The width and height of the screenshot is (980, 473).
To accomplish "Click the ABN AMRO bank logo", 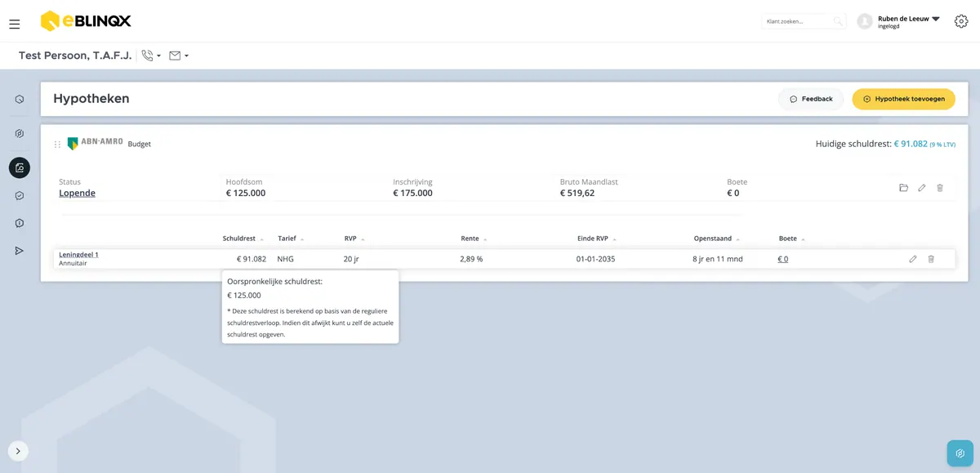I will click(x=95, y=143).
